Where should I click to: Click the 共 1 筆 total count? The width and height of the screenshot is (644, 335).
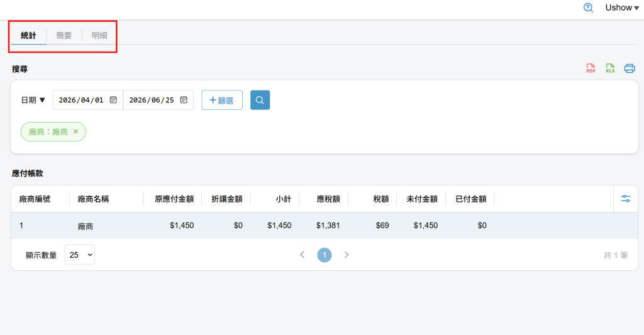click(616, 255)
